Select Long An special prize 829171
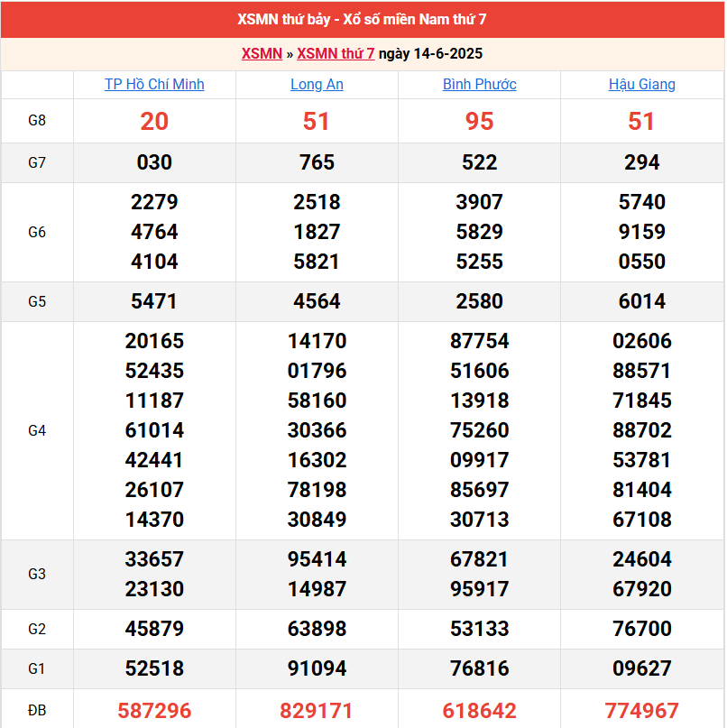 coord(317,711)
